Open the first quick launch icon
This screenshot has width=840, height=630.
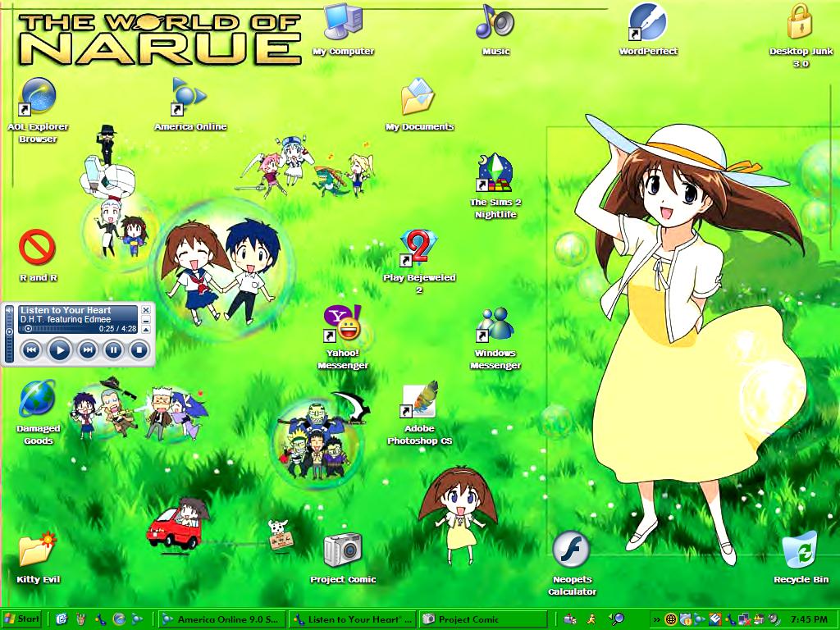pyautogui.click(x=61, y=619)
